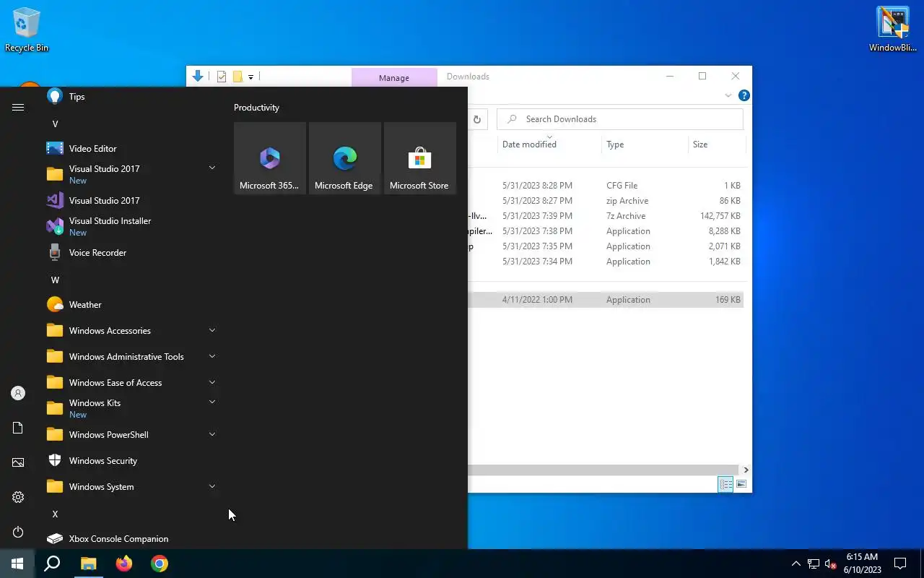Click the horizontal scrollbar in Downloads

603,470
